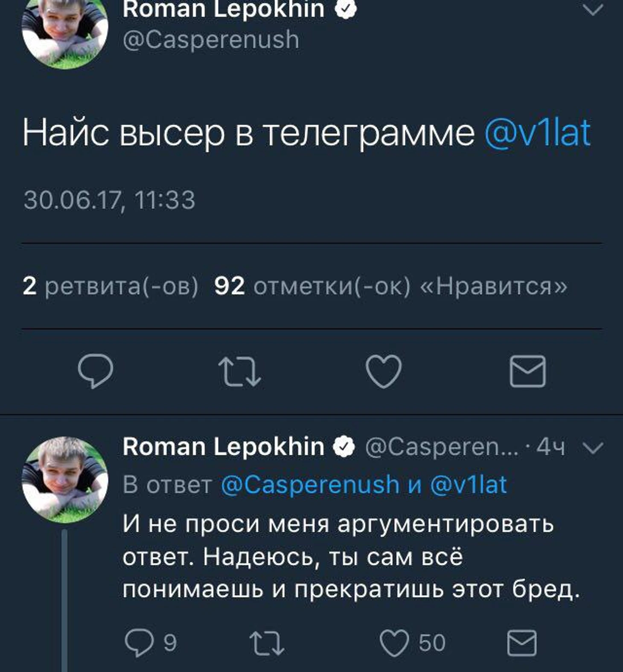Viewport: 623px width, 672px height.
Task: Reply to the main tweet via comment icon
Action: 96,371
